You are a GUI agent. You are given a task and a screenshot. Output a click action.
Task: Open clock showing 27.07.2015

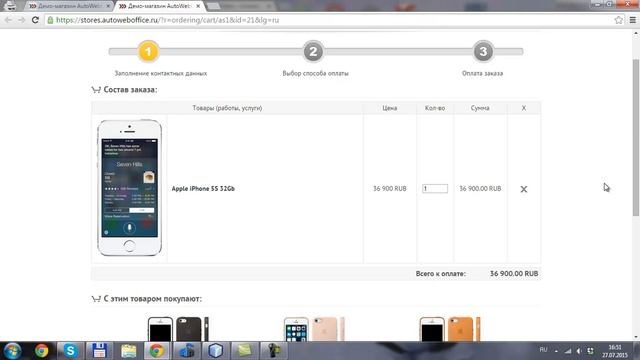(x=615, y=351)
